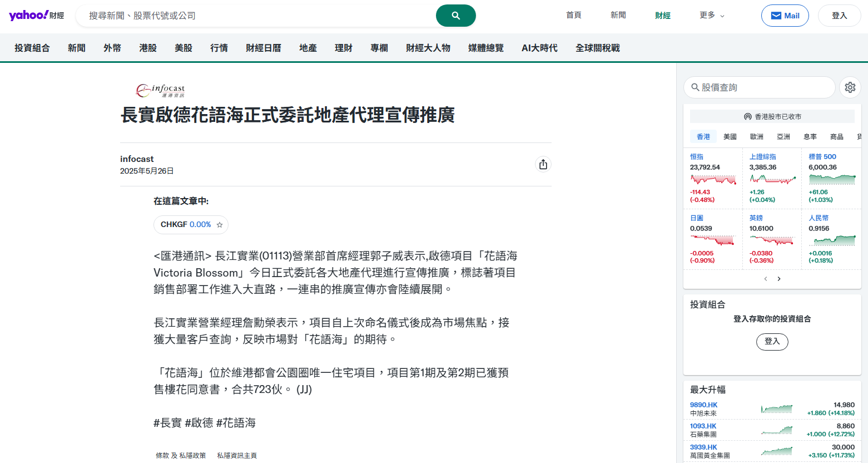Open 專欄 in the navigation bar

click(x=379, y=48)
